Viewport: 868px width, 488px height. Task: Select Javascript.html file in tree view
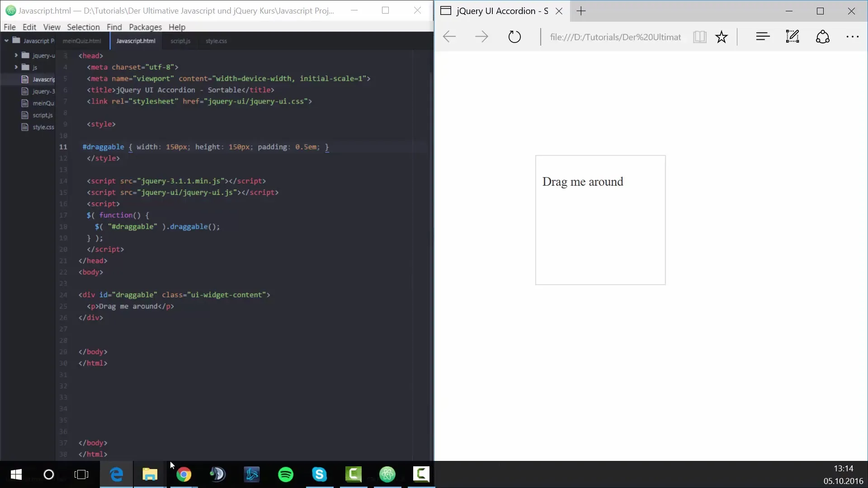[38, 79]
